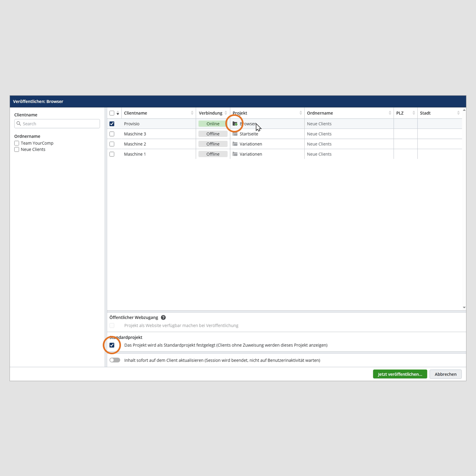The image size is (476, 476).
Task: Click sort arrows in Clientname column
Action: pyautogui.click(x=192, y=113)
